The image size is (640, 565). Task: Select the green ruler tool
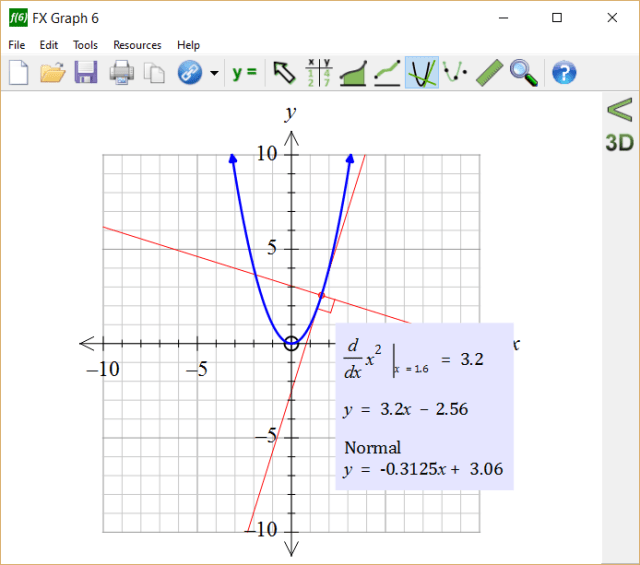(x=489, y=73)
